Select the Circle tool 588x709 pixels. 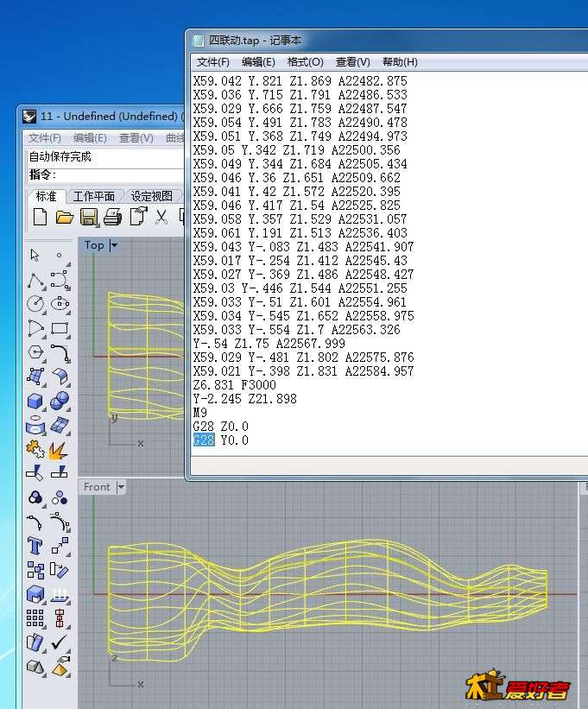pos(35,303)
